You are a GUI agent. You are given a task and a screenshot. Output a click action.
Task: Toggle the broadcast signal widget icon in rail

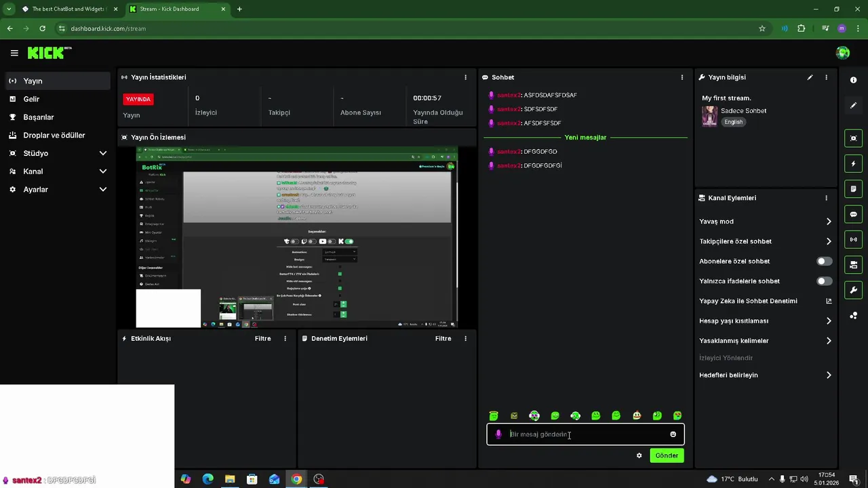pos(853,239)
